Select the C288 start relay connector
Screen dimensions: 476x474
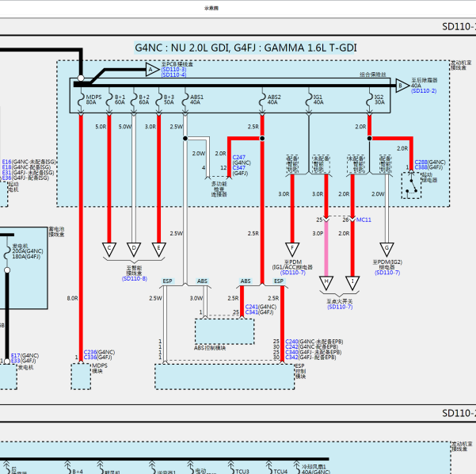tap(421, 162)
